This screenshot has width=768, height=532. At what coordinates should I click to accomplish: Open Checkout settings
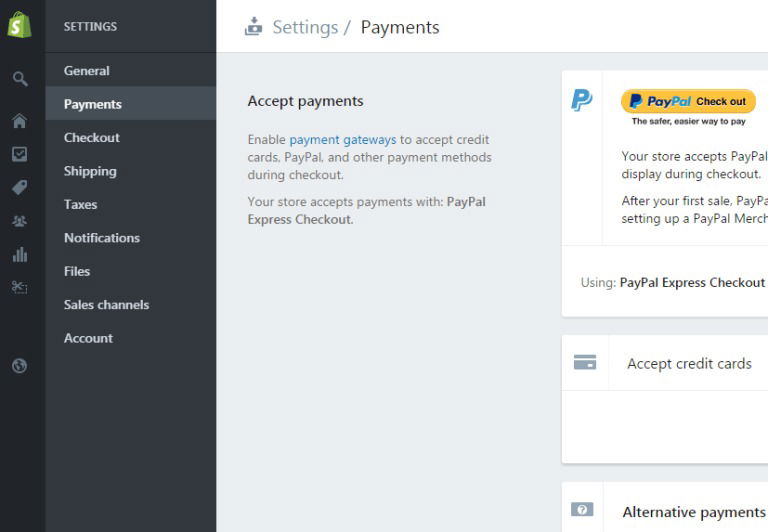click(x=131, y=138)
